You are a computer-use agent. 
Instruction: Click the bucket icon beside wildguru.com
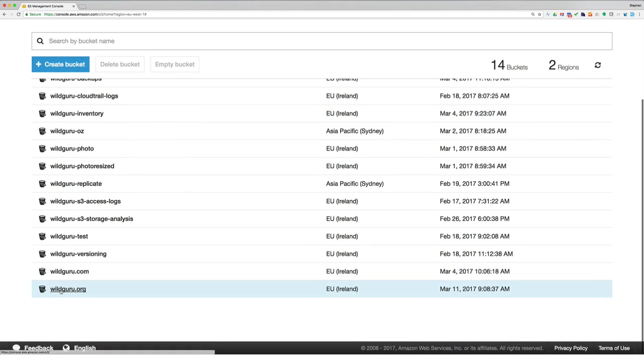42,272
